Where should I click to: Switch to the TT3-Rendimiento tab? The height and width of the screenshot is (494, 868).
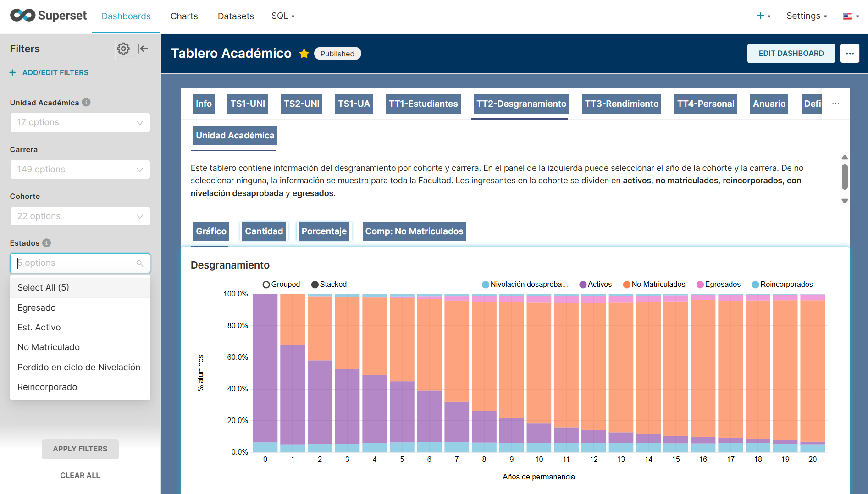click(x=621, y=104)
